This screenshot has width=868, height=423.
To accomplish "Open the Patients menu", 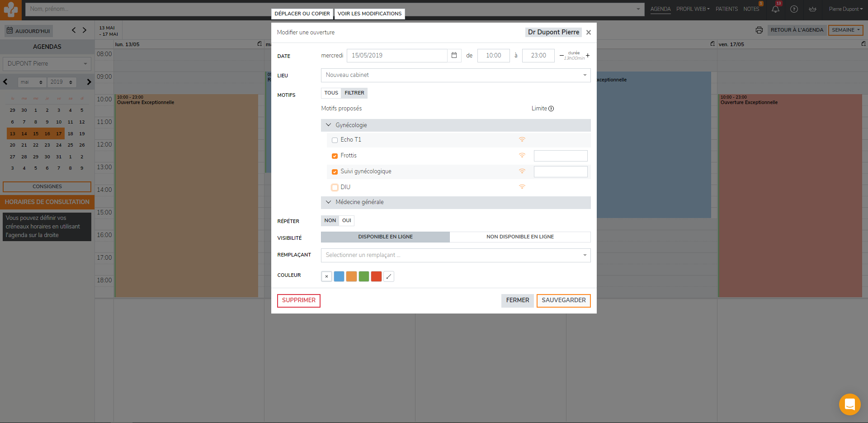I will [726, 9].
